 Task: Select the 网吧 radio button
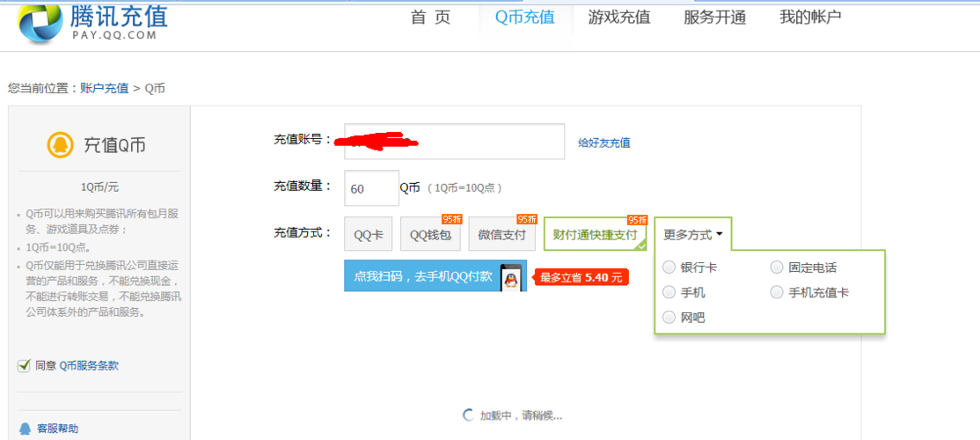[x=669, y=317]
